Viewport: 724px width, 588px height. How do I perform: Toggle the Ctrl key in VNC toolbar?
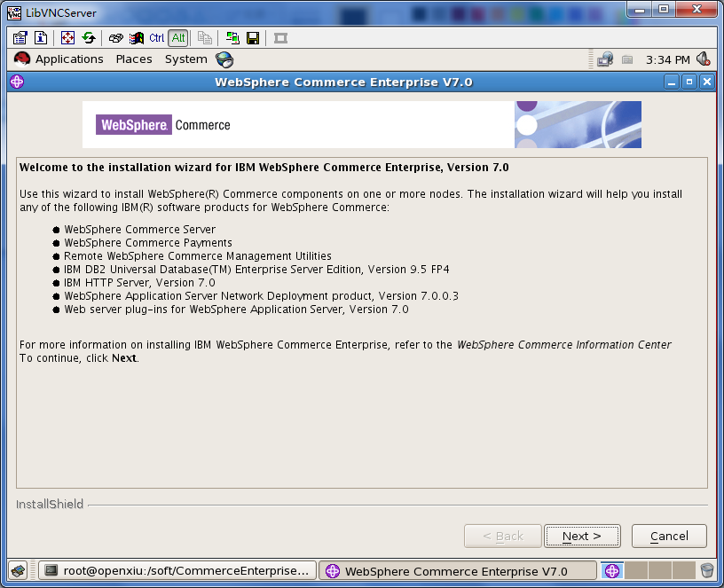coord(157,38)
